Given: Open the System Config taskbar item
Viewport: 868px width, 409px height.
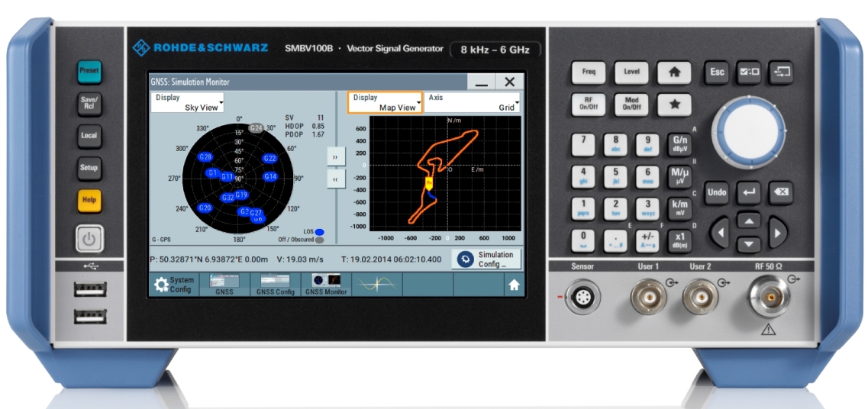Looking at the screenshot, I should coord(174,285).
